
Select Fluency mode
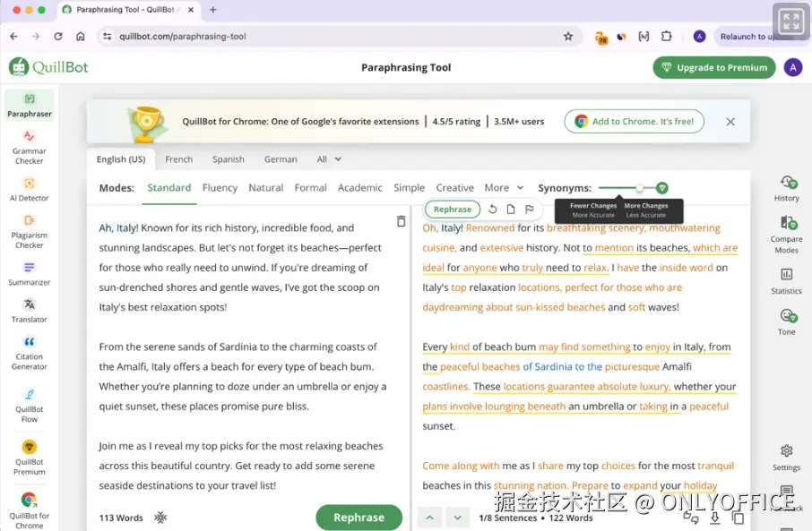pyautogui.click(x=220, y=188)
